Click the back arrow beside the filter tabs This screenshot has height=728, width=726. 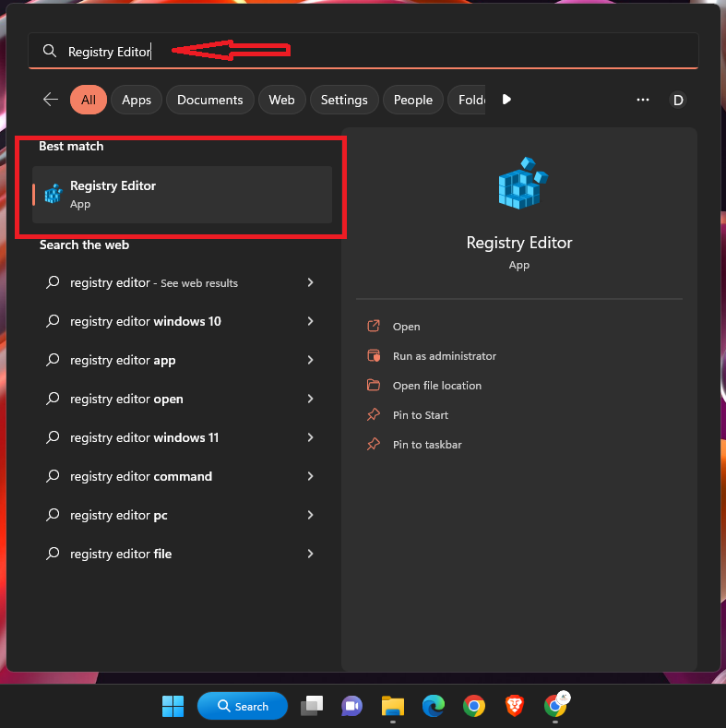pyautogui.click(x=51, y=100)
